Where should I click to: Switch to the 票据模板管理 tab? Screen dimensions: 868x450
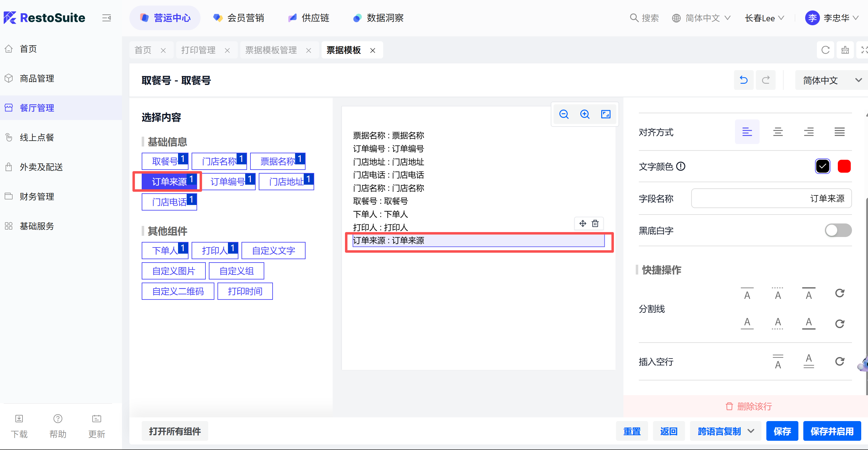point(271,50)
